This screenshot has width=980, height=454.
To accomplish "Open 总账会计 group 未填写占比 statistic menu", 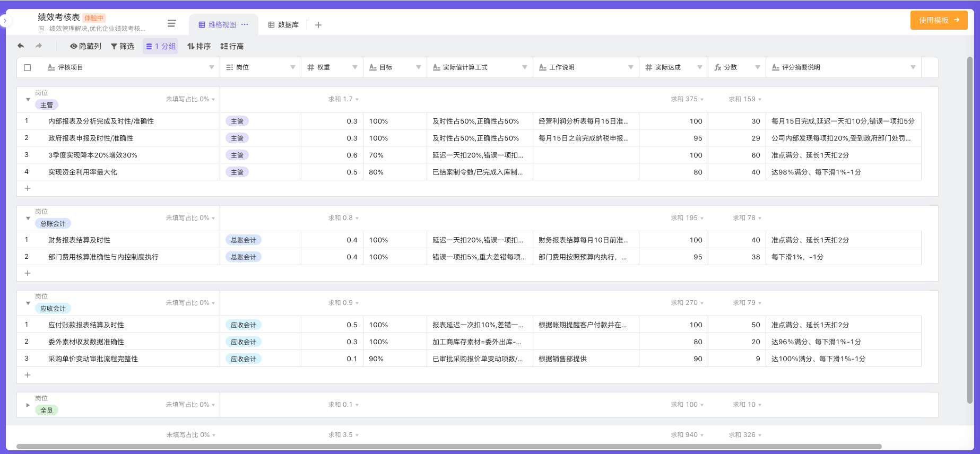I will tap(190, 218).
